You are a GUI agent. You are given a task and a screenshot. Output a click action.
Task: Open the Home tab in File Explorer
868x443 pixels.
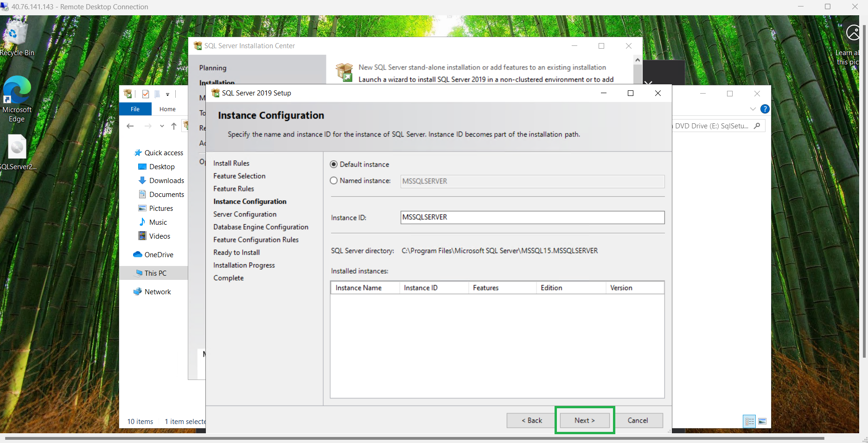click(x=167, y=109)
